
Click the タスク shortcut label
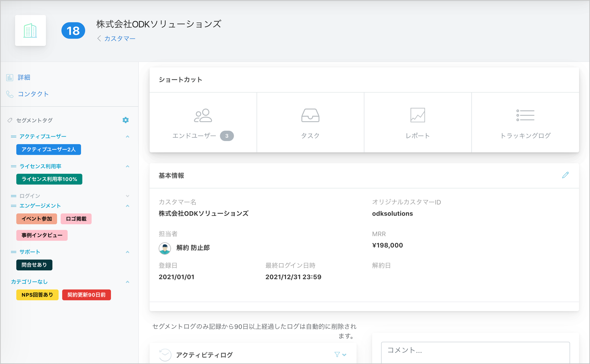click(310, 136)
